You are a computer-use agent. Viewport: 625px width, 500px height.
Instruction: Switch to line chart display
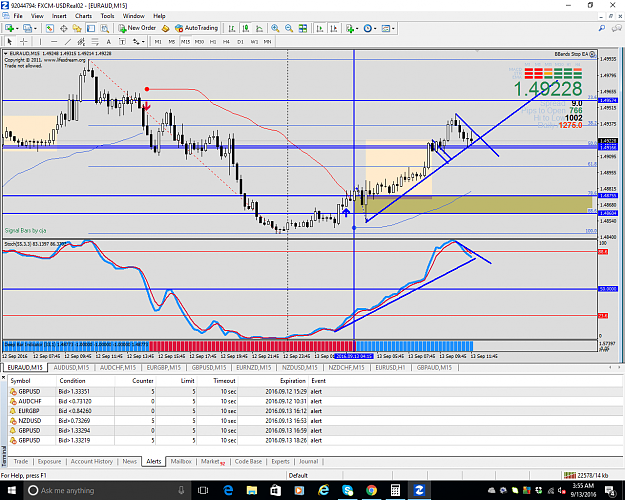[259, 28]
